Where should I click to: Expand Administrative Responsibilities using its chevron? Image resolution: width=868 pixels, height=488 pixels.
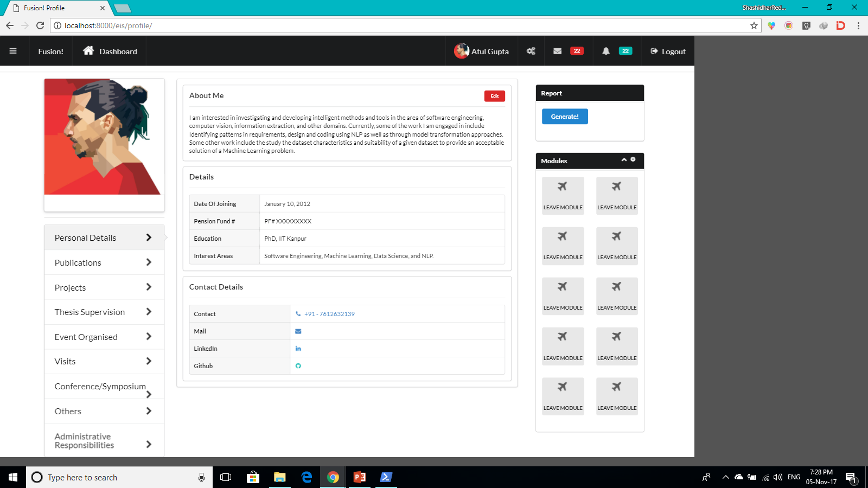[149, 444]
